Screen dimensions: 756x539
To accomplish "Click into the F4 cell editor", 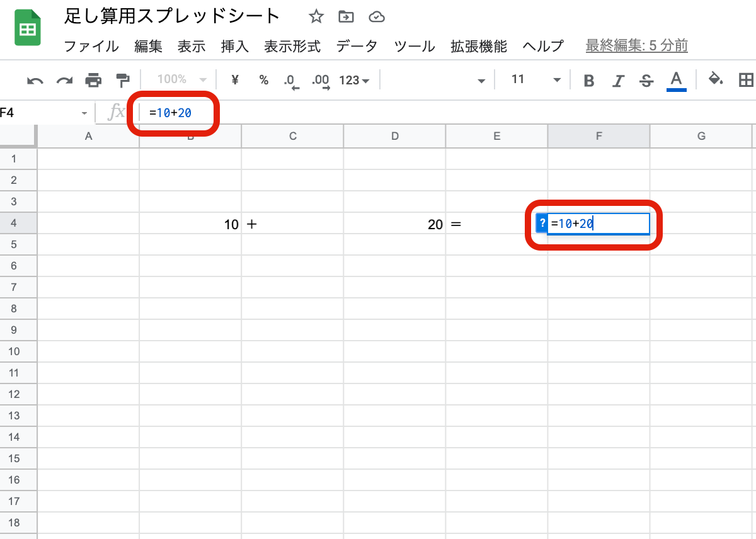I will pyautogui.click(x=598, y=224).
